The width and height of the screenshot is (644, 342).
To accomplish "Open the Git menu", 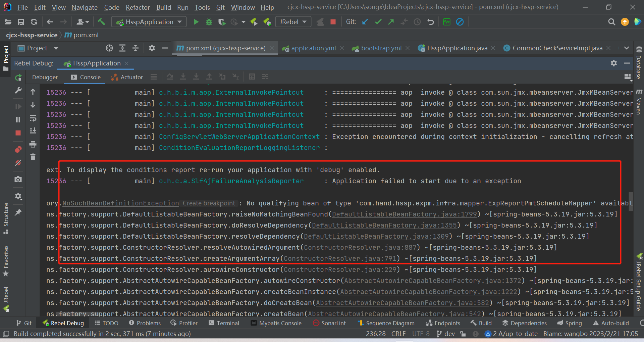I will pyautogui.click(x=220, y=7).
